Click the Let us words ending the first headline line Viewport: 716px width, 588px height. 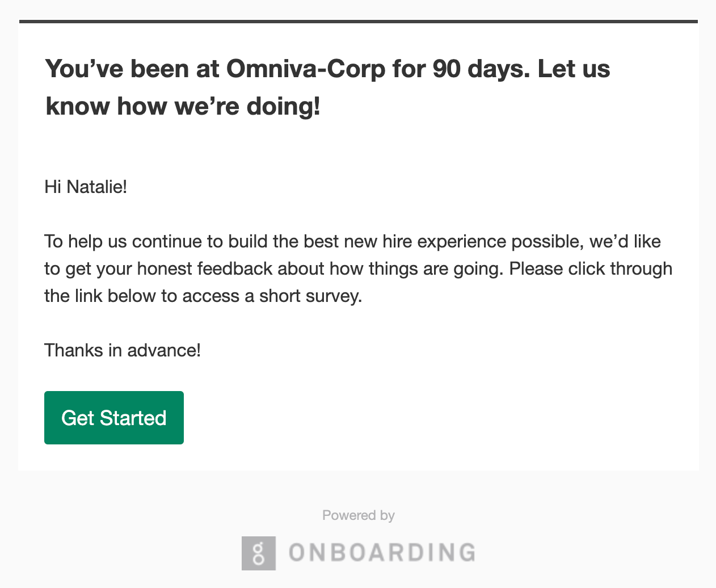(574, 69)
